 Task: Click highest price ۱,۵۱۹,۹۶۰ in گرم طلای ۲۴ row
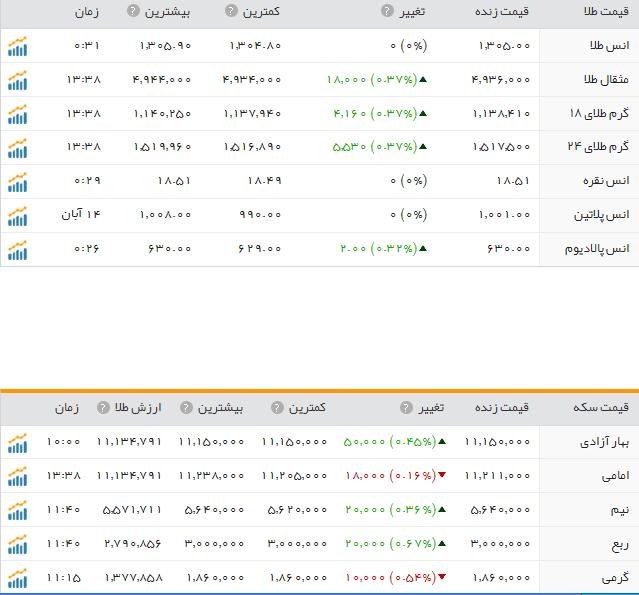[162, 146]
